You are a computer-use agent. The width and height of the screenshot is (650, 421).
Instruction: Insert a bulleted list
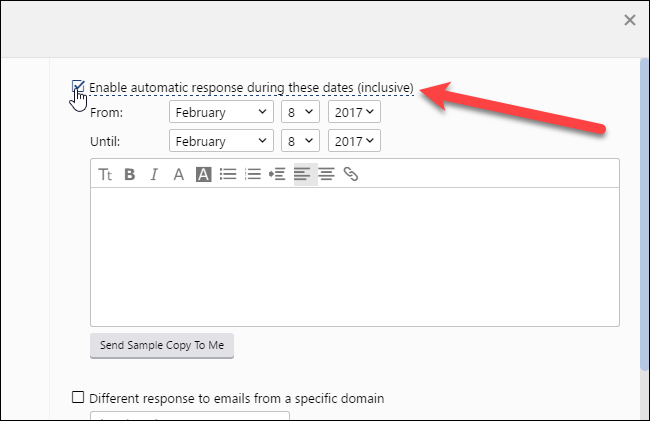(x=228, y=174)
